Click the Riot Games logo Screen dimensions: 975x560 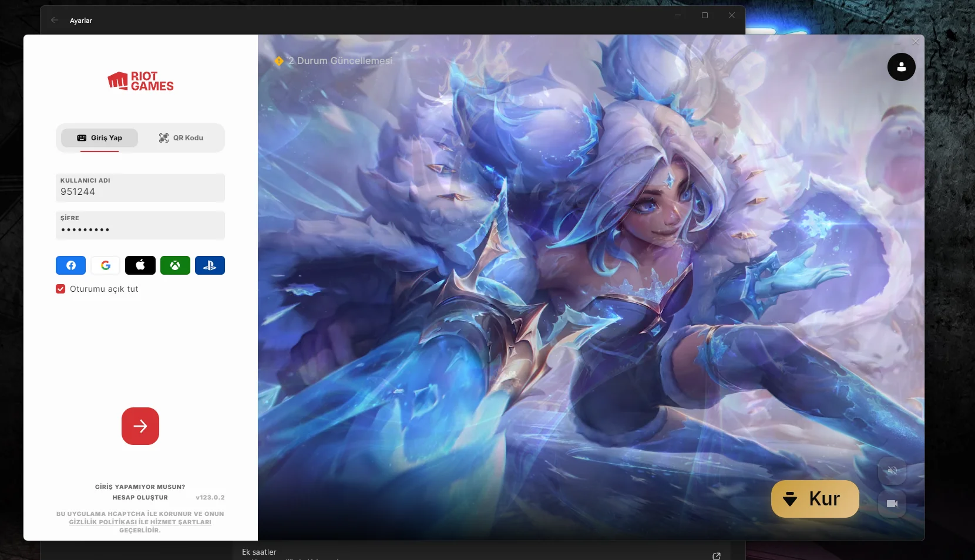pos(140,81)
